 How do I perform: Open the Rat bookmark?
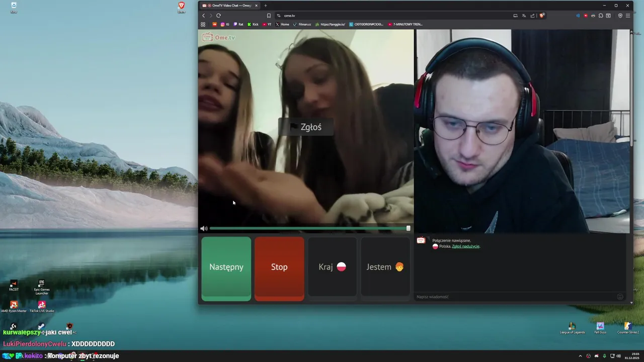point(238,24)
